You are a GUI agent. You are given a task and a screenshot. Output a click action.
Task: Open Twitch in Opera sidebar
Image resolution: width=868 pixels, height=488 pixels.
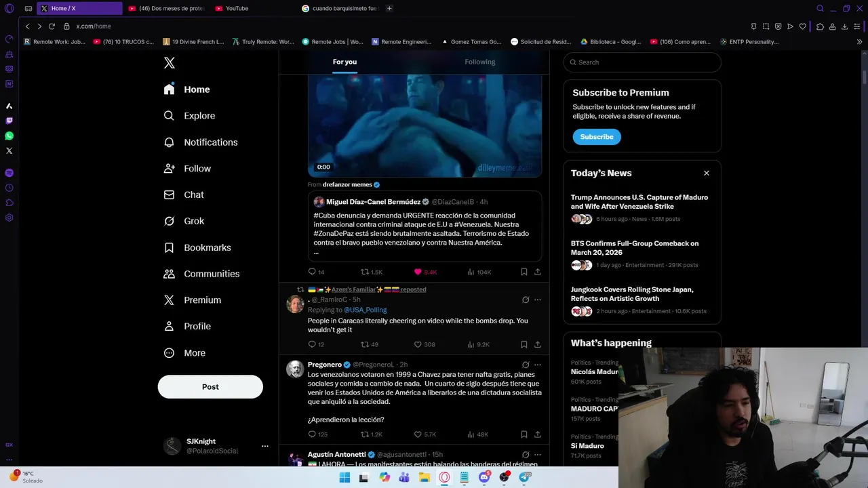tap(9, 121)
